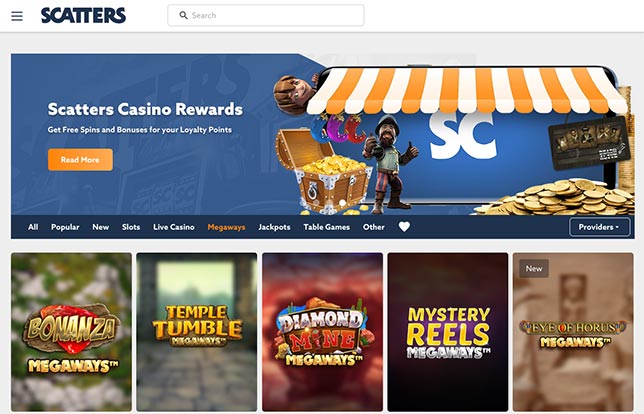
Task: Click the Read More button
Action: (80, 160)
